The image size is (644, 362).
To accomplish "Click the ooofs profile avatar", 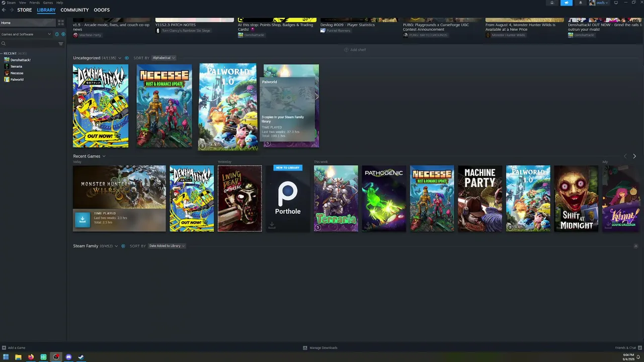I will 592,3.
